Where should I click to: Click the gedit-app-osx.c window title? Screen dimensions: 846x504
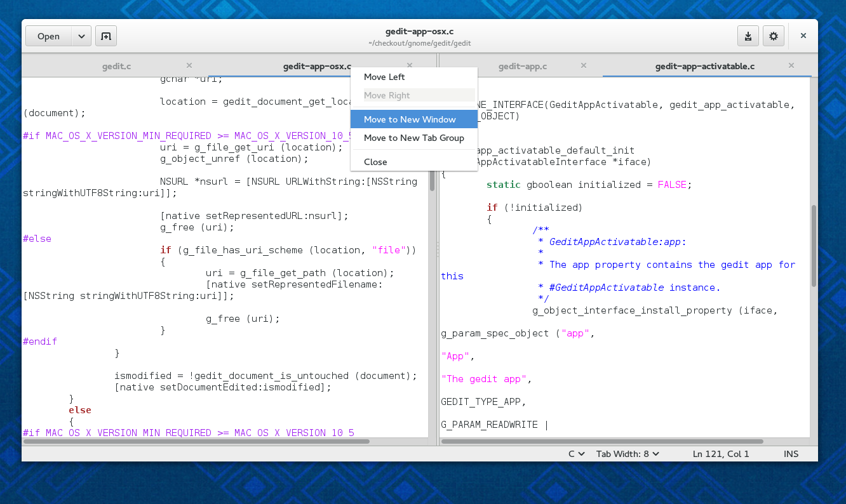(419, 31)
